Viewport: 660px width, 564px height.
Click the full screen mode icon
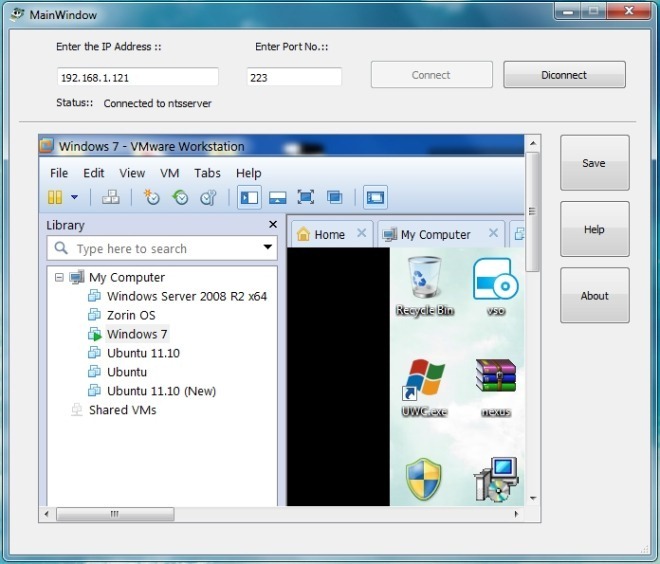[x=306, y=197]
